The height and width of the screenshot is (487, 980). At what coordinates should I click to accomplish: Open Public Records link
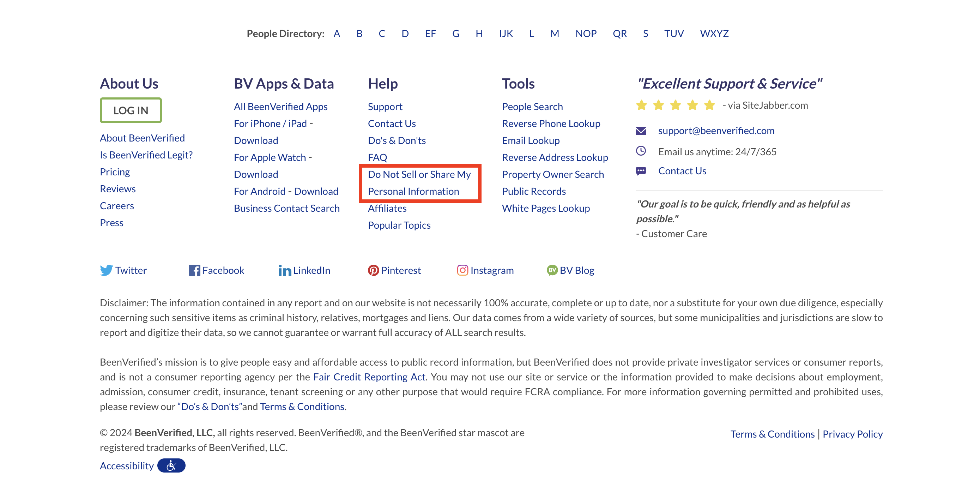pos(534,191)
